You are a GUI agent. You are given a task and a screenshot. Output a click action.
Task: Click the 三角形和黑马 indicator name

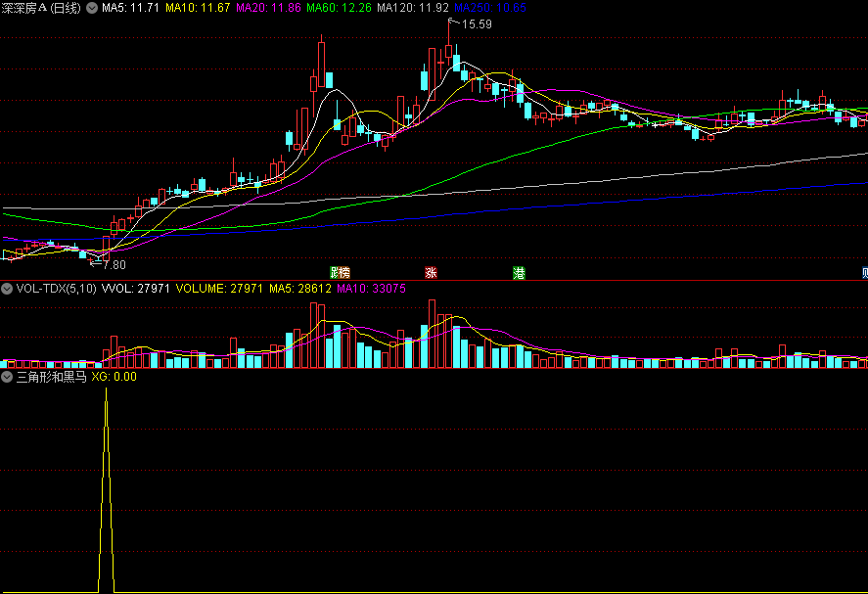(x=52, y=377)
